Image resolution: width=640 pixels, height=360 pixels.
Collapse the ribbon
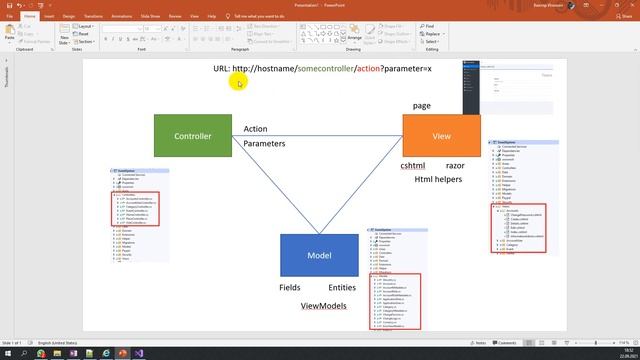tap(636, 50)
